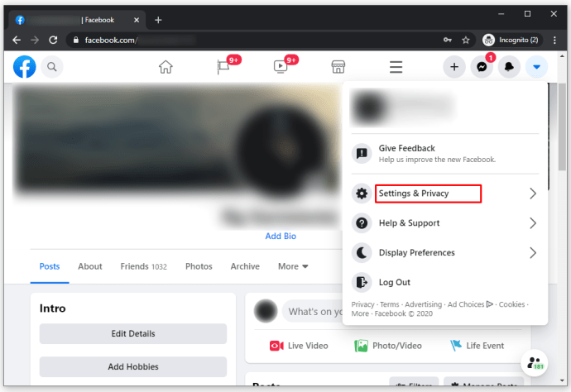Open a new tab with the plus
The height and width of the screenshot is (392, 571).
point(158,20)
